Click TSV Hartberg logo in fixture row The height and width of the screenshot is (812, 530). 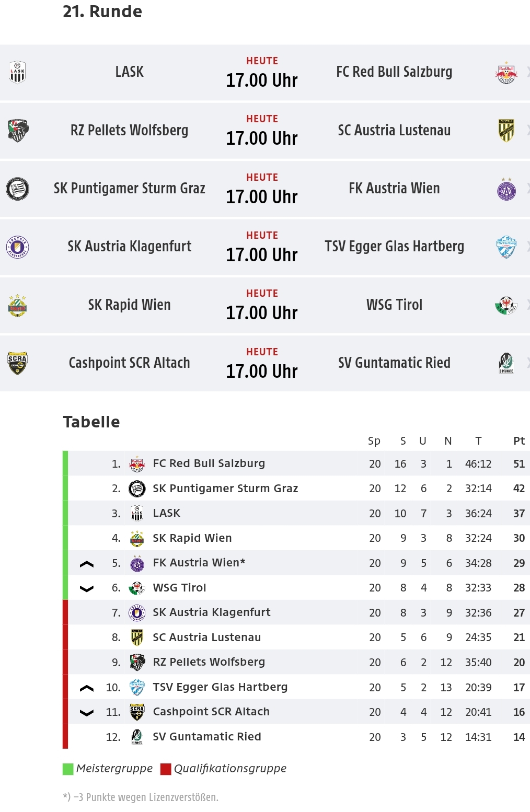tap(506, 247)
